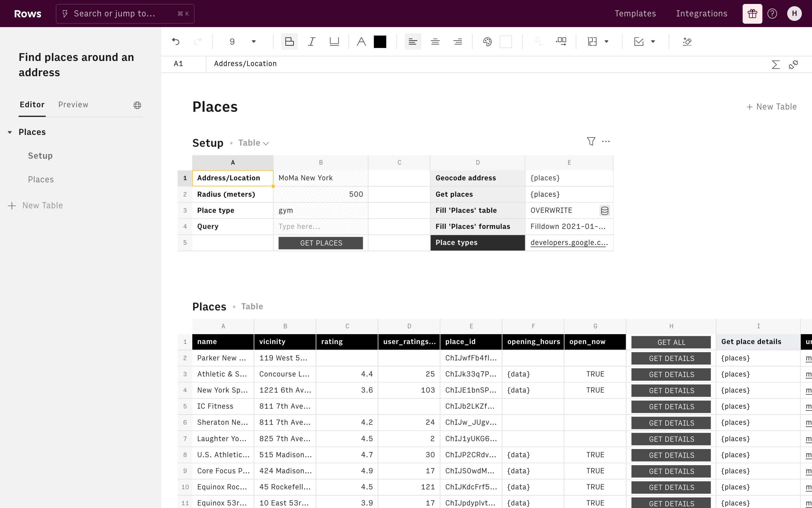Screen dimensions: 812x508
Task: Click the redo arrow icon
Action: click(x=198, y=42)
